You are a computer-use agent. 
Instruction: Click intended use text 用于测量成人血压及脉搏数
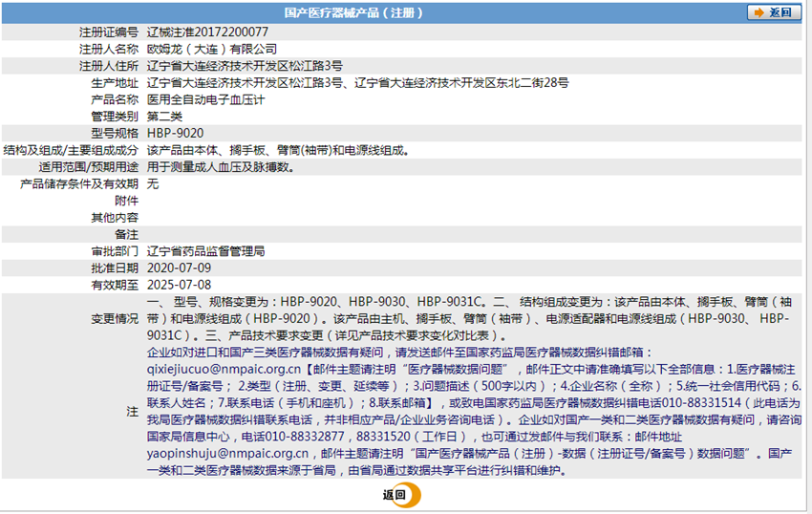click(221, 167)
